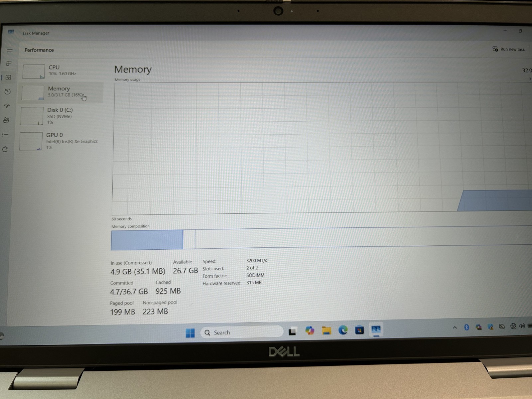Launch Copilot from the taskbar
This screenshot has width=532, height=399.
pyautogui.click(x=310, y=331)
